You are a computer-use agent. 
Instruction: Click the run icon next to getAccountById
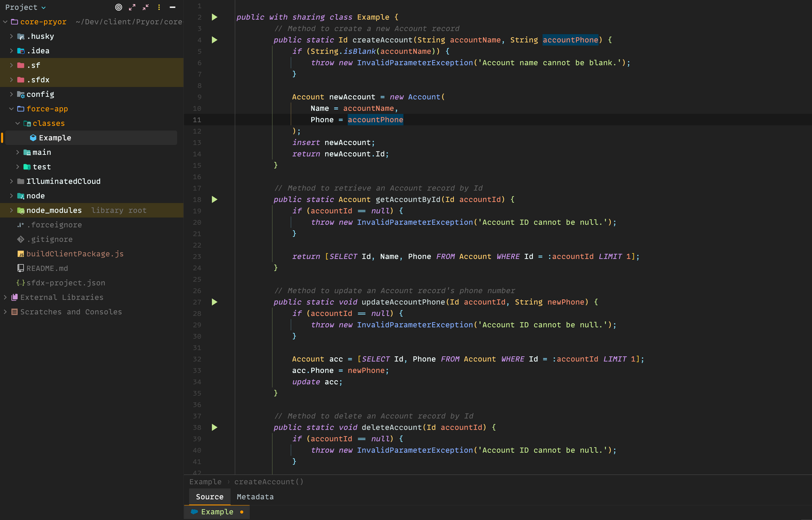pos(214,200)
